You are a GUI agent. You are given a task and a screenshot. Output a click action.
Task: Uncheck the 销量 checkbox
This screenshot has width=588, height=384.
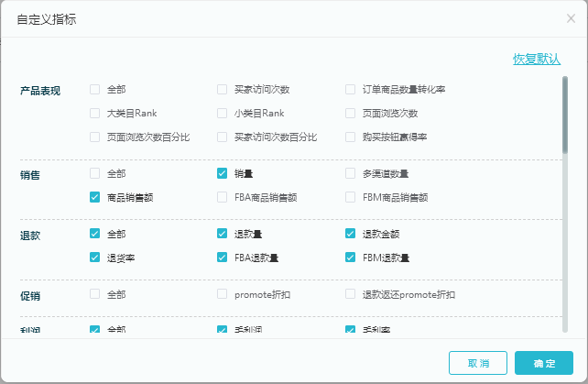click(222, 173)
